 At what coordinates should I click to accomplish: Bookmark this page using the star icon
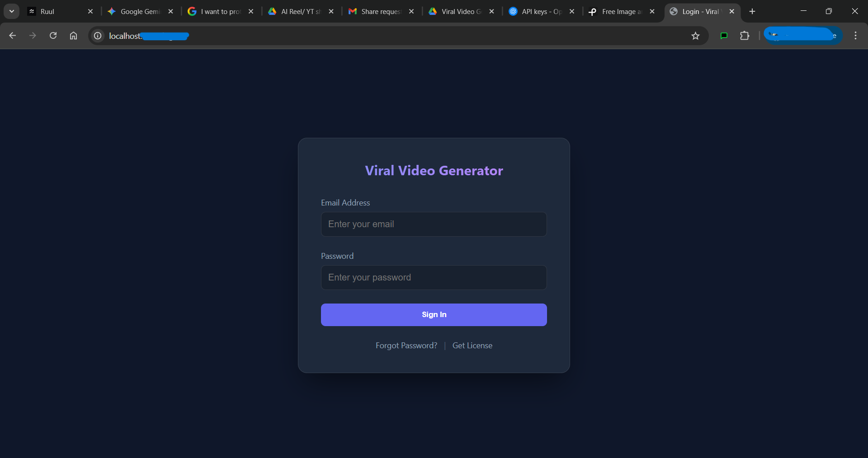click(696, 36)
